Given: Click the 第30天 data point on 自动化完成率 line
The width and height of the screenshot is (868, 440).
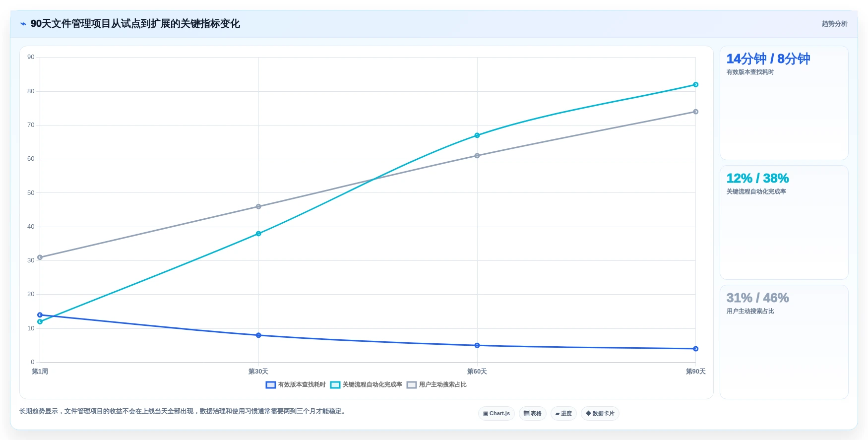Looking at the screenshot, I should pyautogui.click(x=258, y=234).
